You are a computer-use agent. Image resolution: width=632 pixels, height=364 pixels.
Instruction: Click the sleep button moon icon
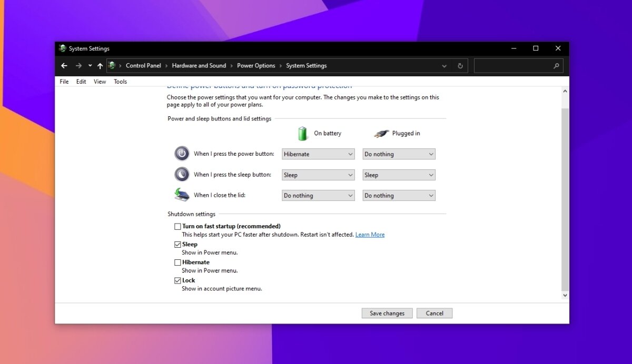(x=182, y=174)
